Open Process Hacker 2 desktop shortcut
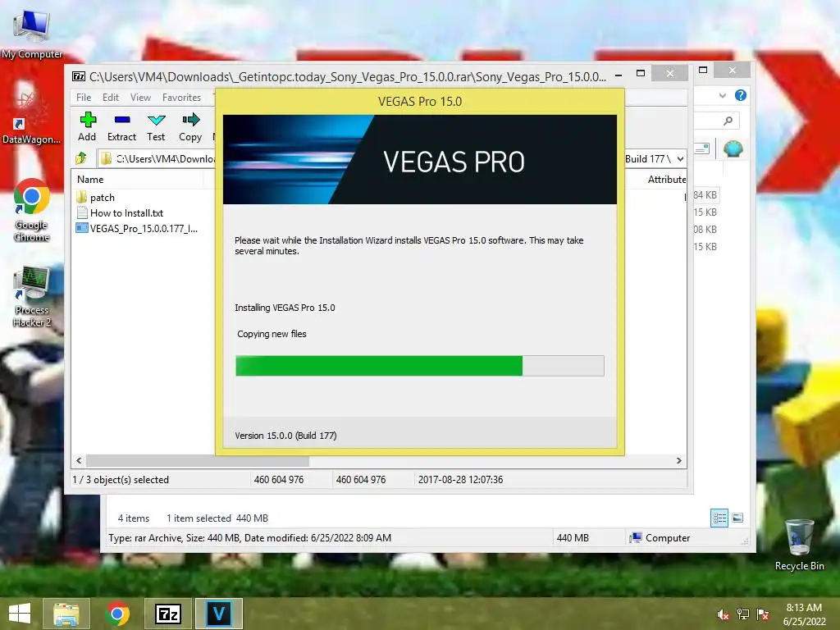 click(32, 296)
